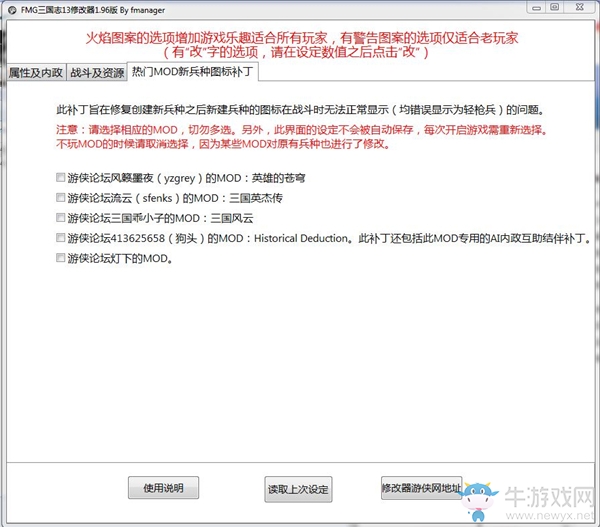Maximize the trainer window

click(x=554, y=7)
